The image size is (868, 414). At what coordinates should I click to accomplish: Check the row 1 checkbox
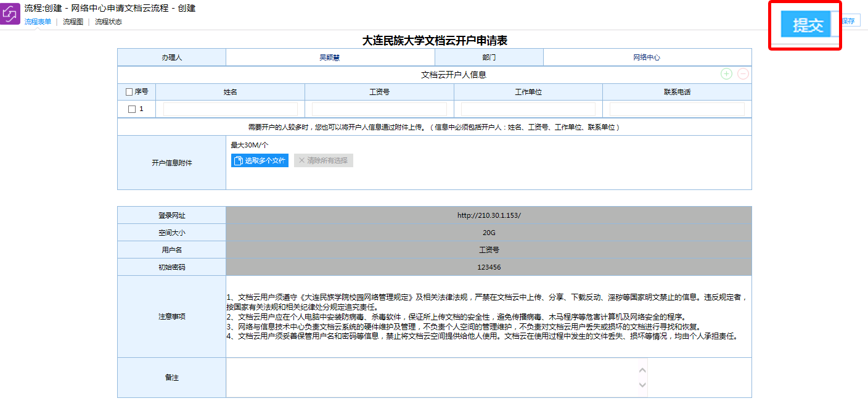click(x=131, y=109)
